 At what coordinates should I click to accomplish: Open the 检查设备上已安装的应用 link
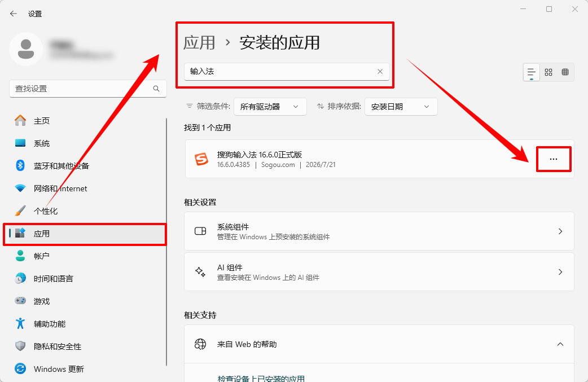tap(261, 378)
